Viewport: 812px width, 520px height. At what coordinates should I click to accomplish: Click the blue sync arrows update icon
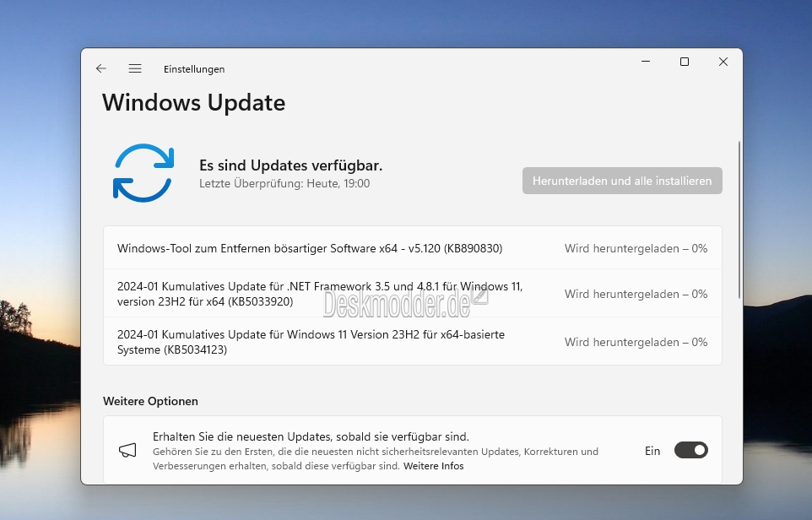(x=143, y=173)
